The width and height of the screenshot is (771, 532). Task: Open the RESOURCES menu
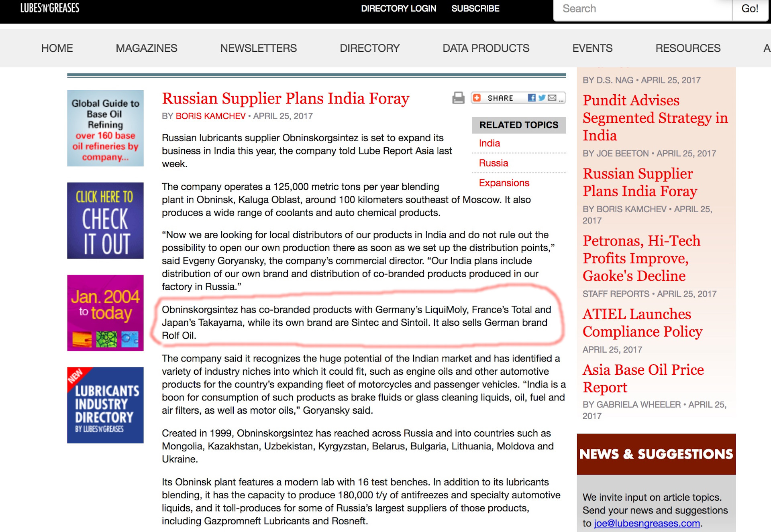click(688, 48)
